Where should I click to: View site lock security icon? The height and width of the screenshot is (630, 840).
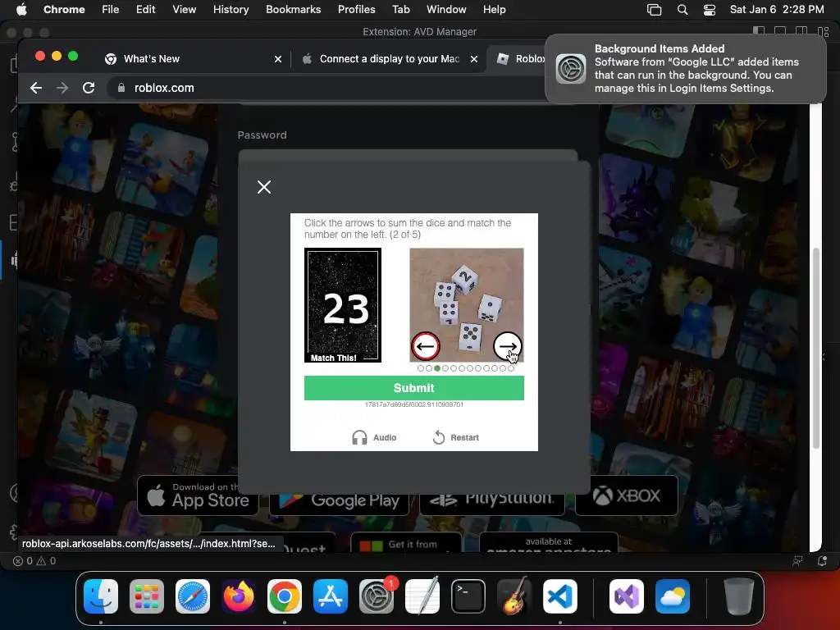(x=121, y=88)
